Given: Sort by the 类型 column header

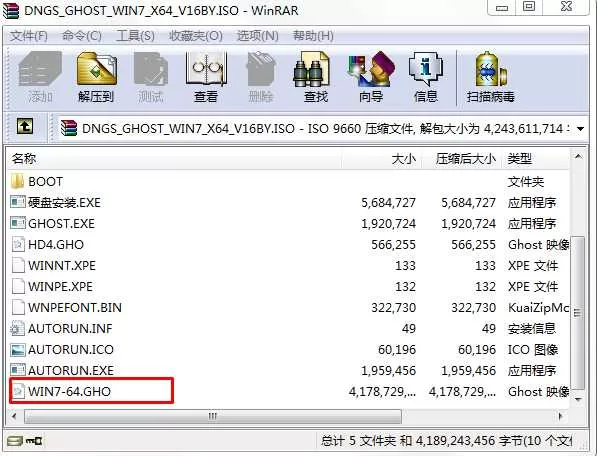Looking at the screenshot, I should coord(536,159).
